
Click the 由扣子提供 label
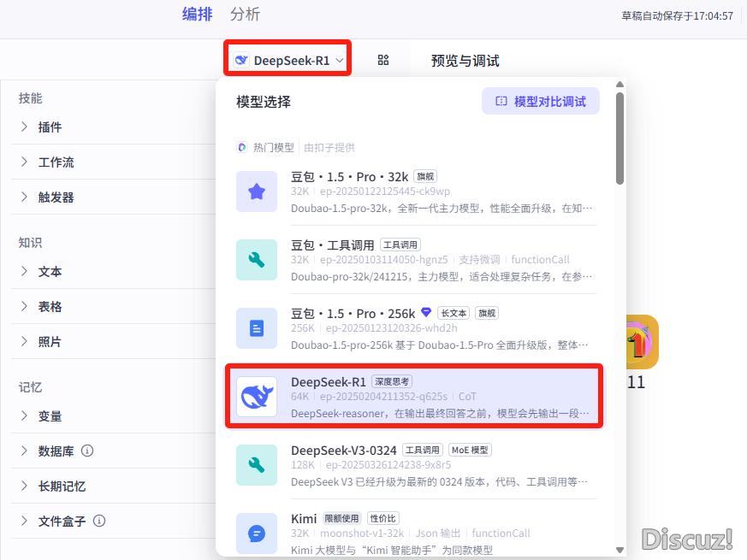[x=329, y=148]
